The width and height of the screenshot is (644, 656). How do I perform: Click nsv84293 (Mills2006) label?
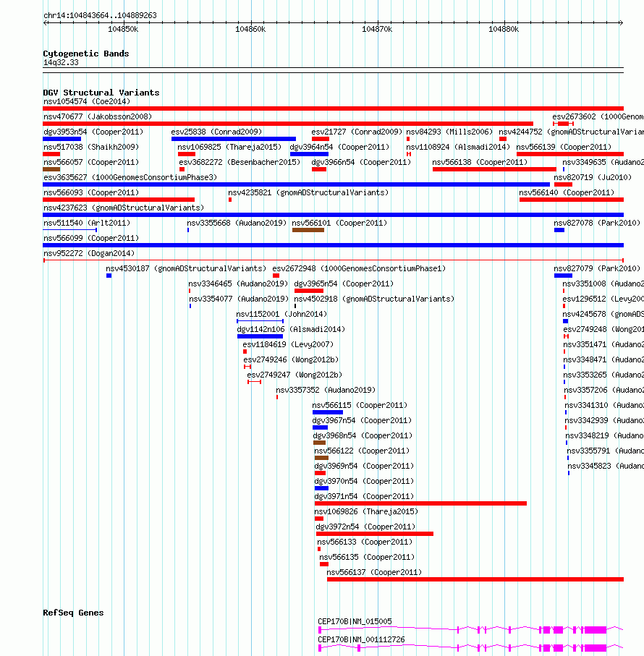pyautogui.click(x=449, y=132)
